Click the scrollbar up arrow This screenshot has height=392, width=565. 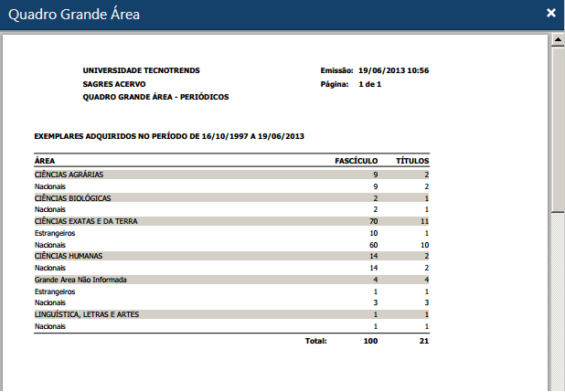pos(557,40)
